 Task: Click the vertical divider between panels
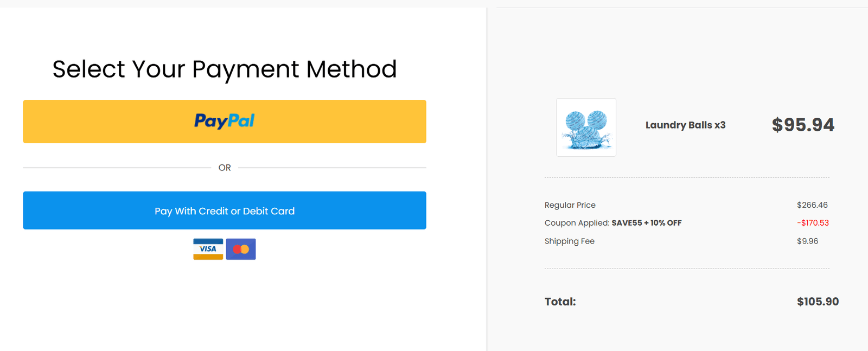pyautogui.click(x=487, y=179)
